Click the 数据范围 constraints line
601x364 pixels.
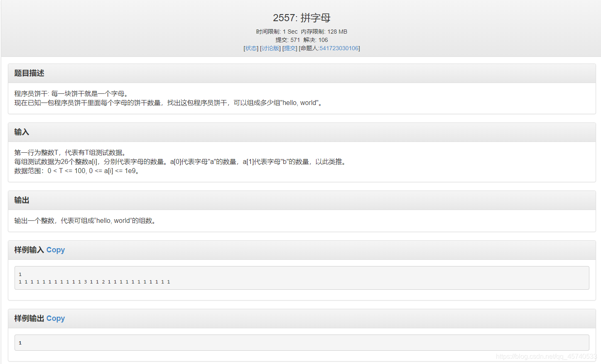click(x=78, y=171)
